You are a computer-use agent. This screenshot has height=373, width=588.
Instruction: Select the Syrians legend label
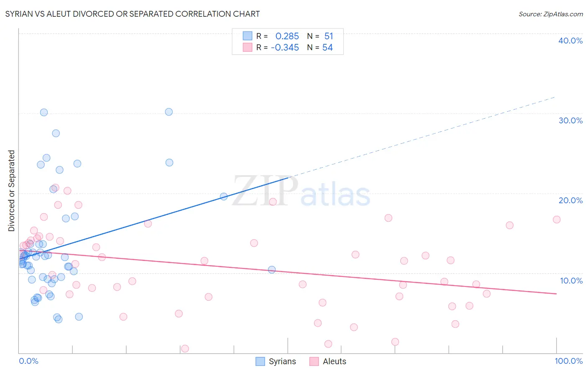(282, 361)
